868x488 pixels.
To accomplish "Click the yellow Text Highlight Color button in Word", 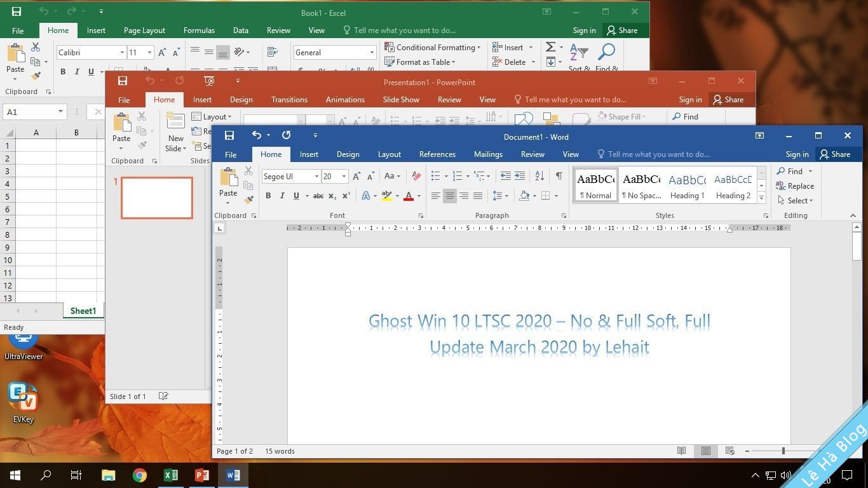I will pyautogui.click(x=387, y=196).
